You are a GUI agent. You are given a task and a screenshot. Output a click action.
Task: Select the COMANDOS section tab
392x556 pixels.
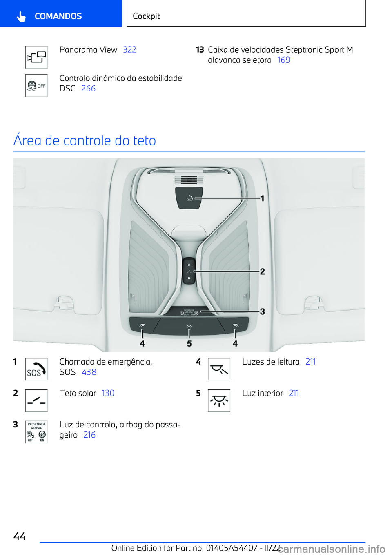(61, 13)
